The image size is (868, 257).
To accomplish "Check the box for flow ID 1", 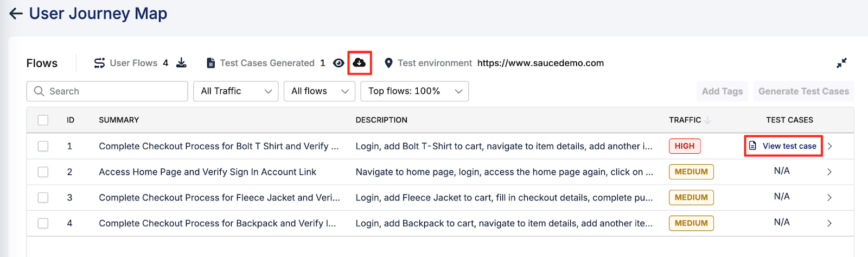I will click(43, 146).
